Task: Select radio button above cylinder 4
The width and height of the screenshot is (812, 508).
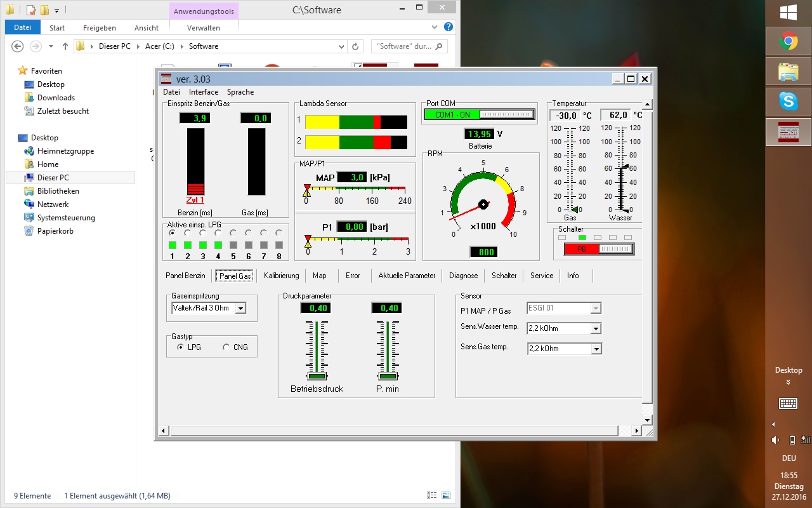Action: tap(218, 233)
